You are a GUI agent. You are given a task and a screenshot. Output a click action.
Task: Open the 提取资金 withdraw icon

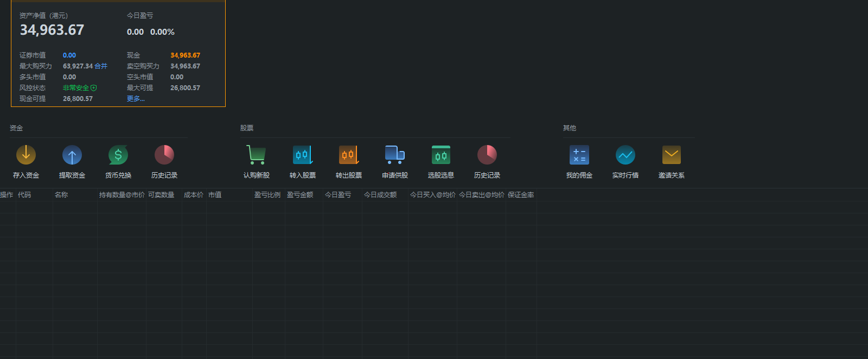(72, 155)
